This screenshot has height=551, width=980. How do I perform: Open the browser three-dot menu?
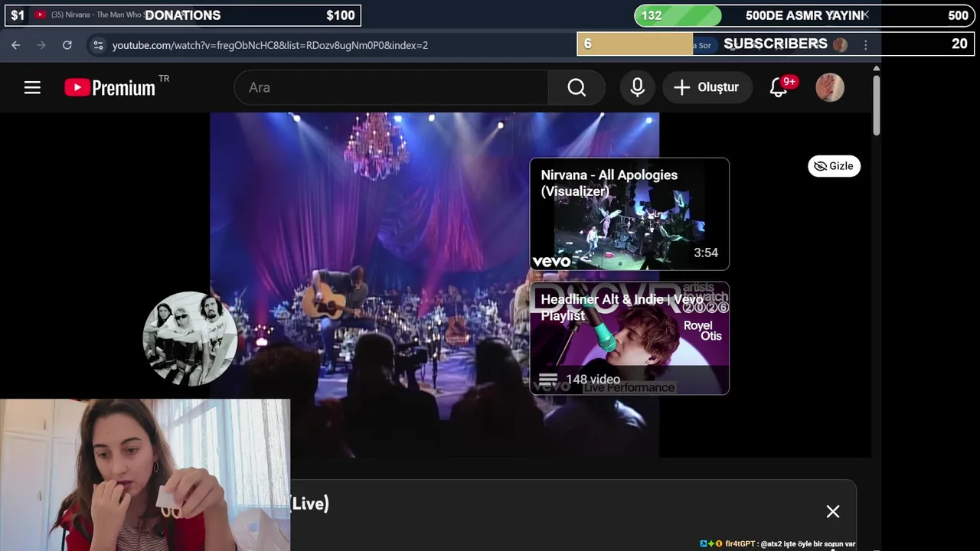866,45
